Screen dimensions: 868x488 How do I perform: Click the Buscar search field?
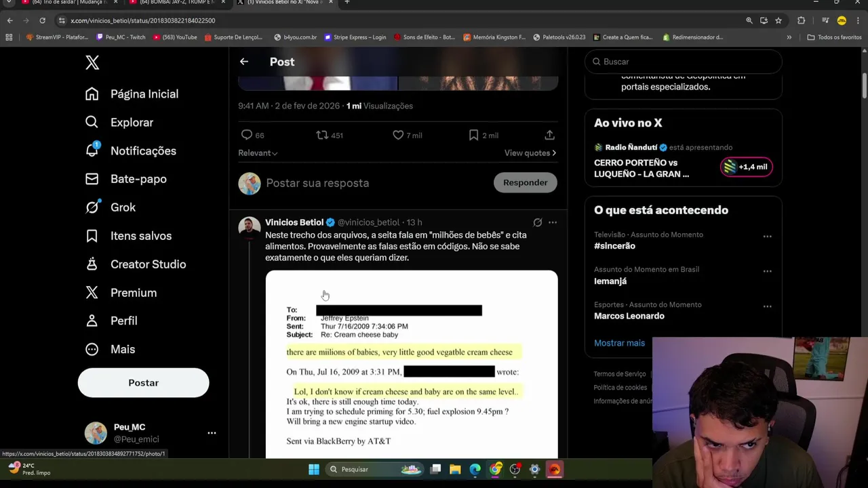tap(683, 62)
